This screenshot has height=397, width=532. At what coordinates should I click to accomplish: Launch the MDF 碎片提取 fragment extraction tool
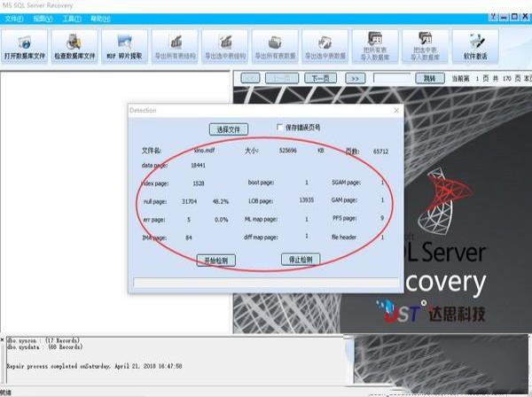[124, 46]
